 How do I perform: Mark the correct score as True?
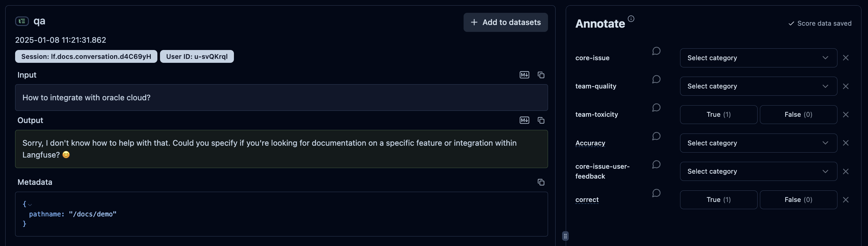click(x=719, y=199)
